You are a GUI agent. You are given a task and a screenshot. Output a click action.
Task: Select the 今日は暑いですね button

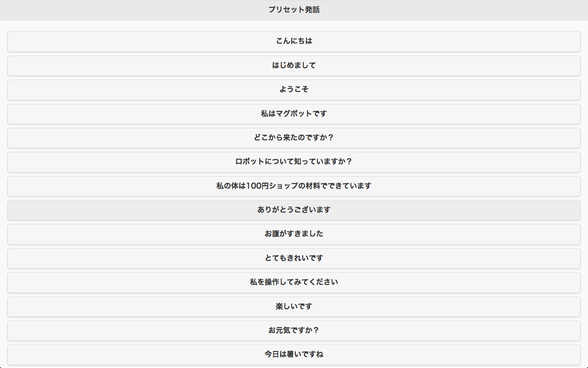[294, 355]
